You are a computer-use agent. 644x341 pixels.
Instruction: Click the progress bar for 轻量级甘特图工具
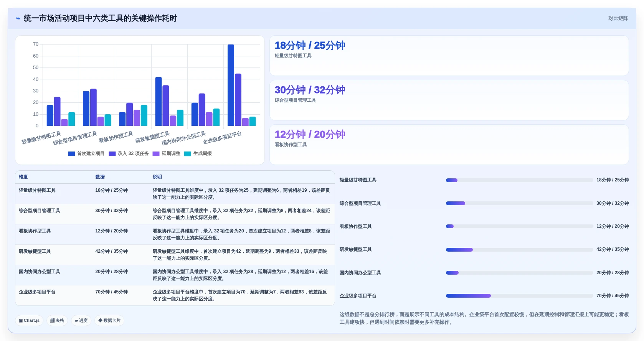(x=519, y=180)
